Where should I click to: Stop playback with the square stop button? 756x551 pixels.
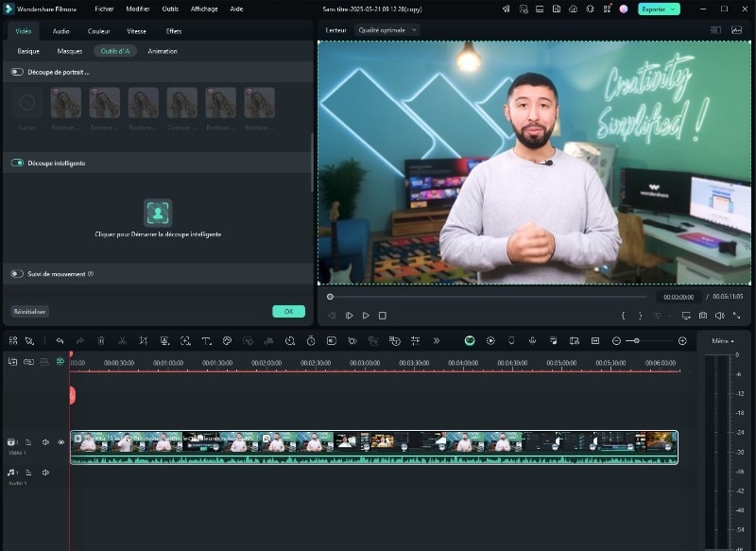[x=383, y=316]
